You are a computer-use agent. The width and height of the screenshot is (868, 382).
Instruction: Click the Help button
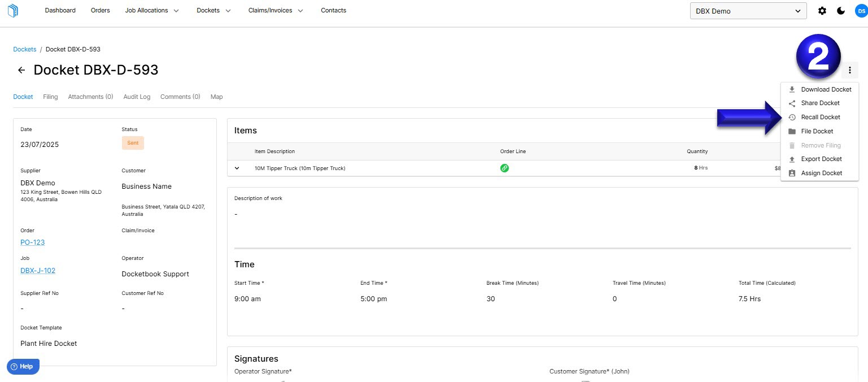pos(23,366)
